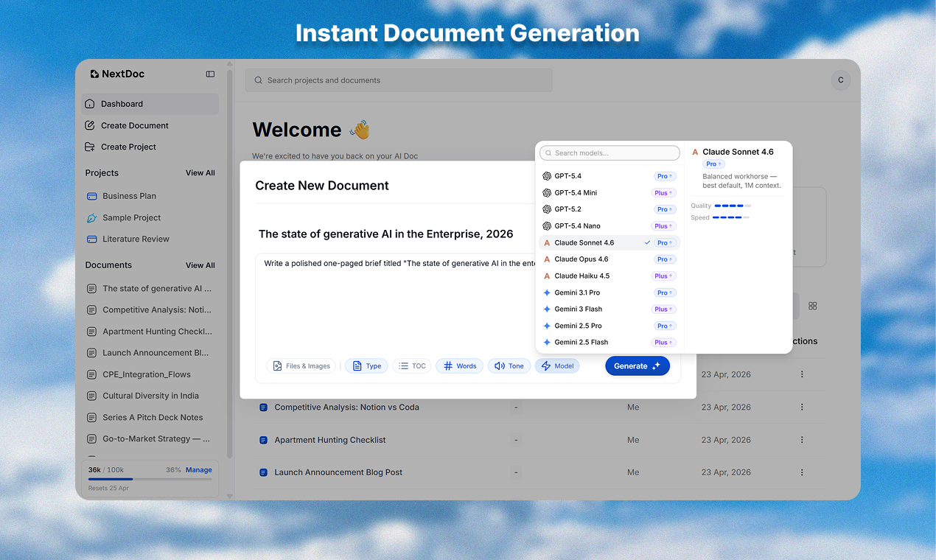
Task: Open the Files & Images attachment icon
Action: (278, 365)
